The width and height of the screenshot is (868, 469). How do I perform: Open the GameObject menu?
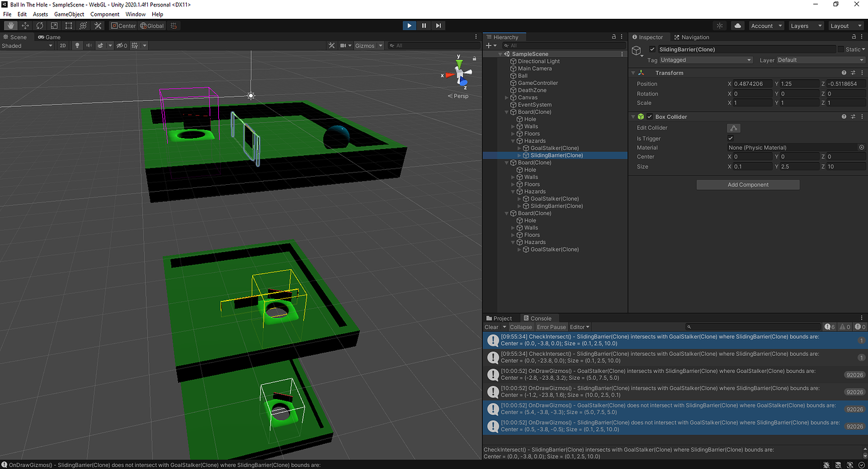tap(69, 14)
